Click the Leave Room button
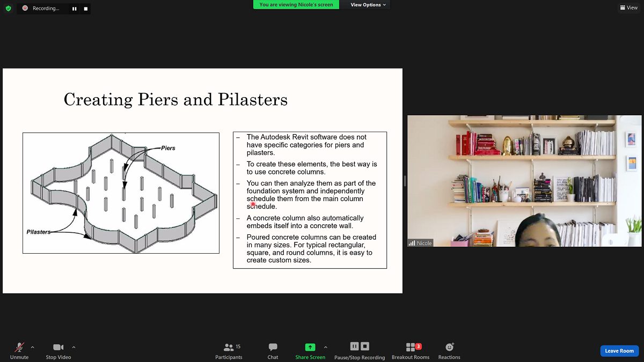This screenshot has height=362, width=644. (619, 351)
